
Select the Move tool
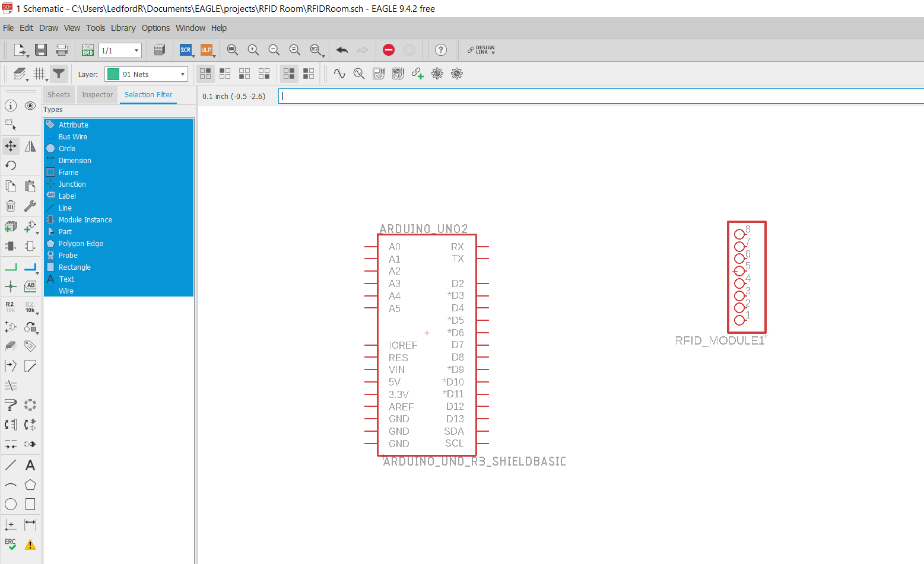coord(11,146)
